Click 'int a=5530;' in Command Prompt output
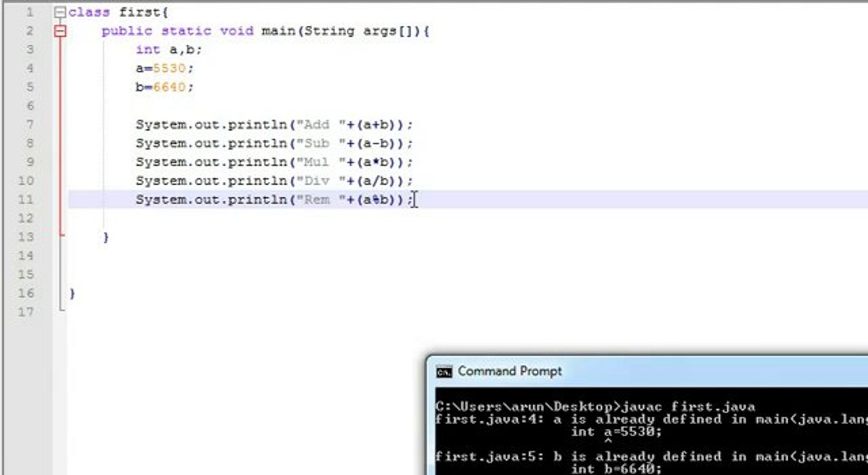 pyautogui.click(x=616, y=431)
